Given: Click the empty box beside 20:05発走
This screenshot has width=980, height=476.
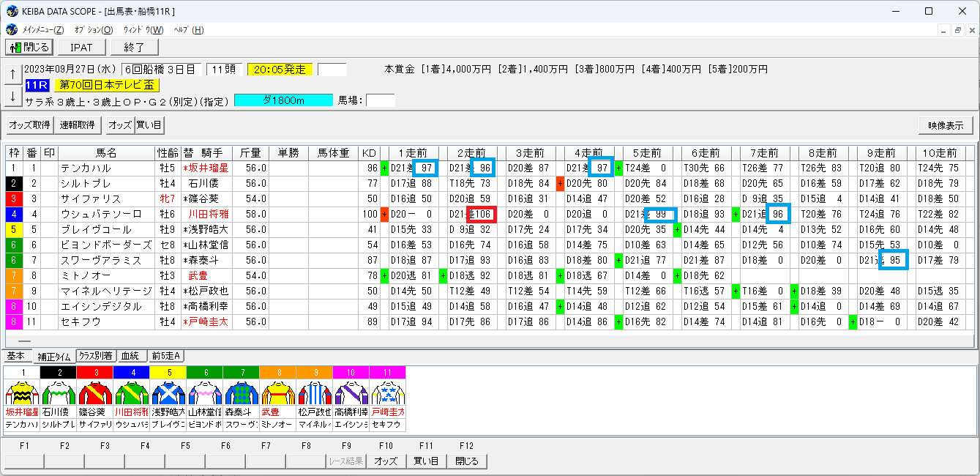Looking at the screenshot, I should point(332,70).
